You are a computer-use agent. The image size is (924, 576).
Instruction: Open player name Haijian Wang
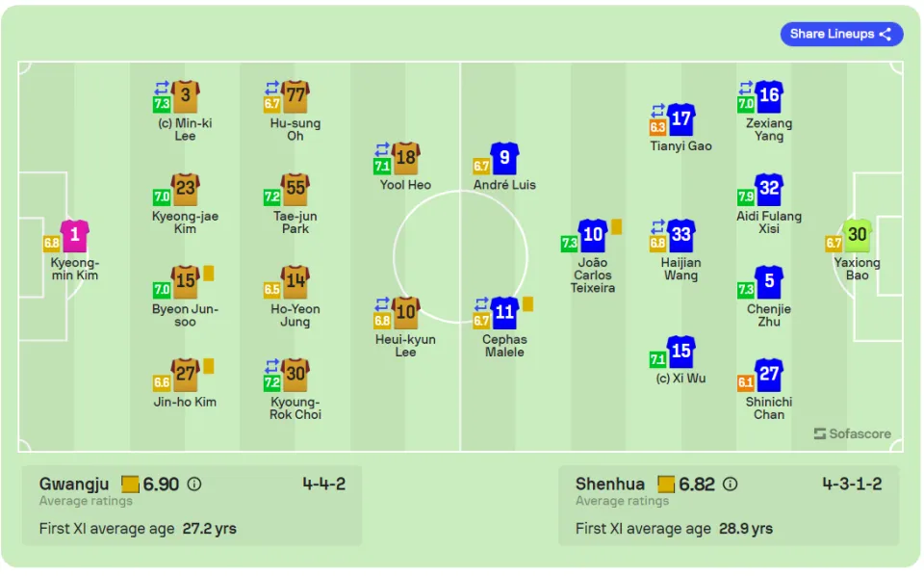tap(680, 269)
